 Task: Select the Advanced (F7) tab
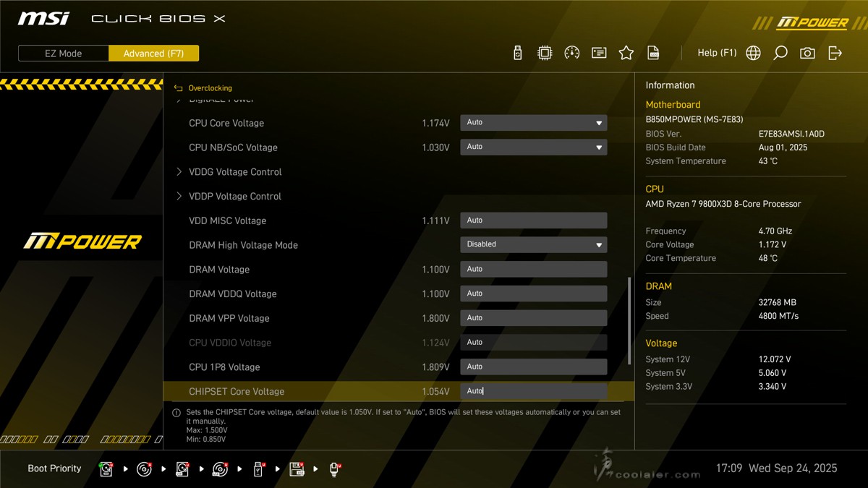click(153, 53)
